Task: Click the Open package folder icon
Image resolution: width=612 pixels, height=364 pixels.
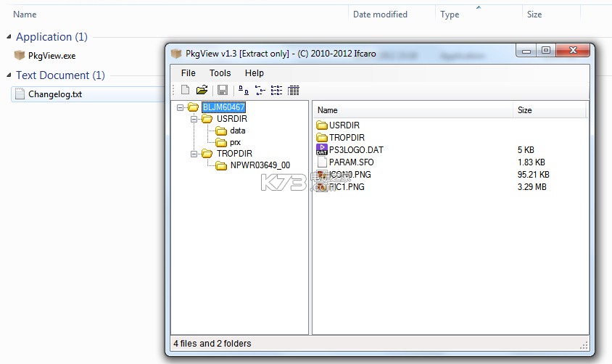Action: (202, 90)
